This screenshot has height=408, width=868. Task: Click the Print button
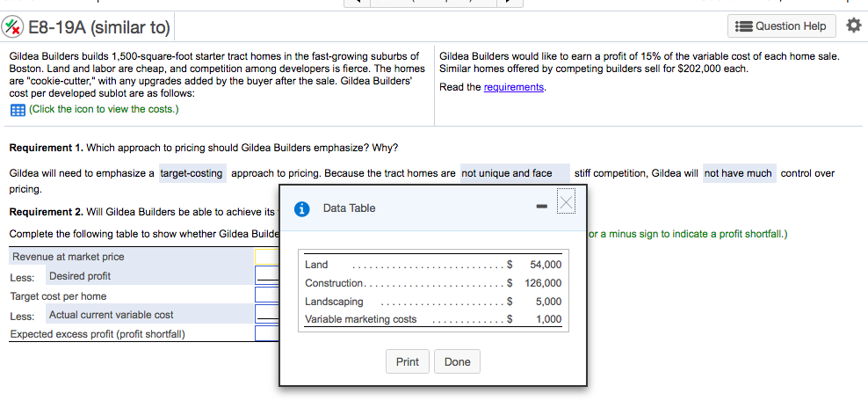click(x=408, y=361)
